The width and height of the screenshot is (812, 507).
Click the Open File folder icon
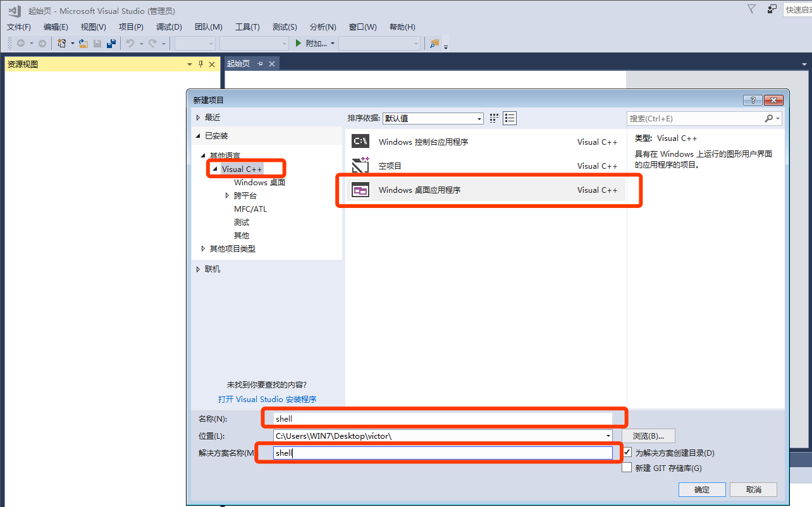tap(83, 43)
